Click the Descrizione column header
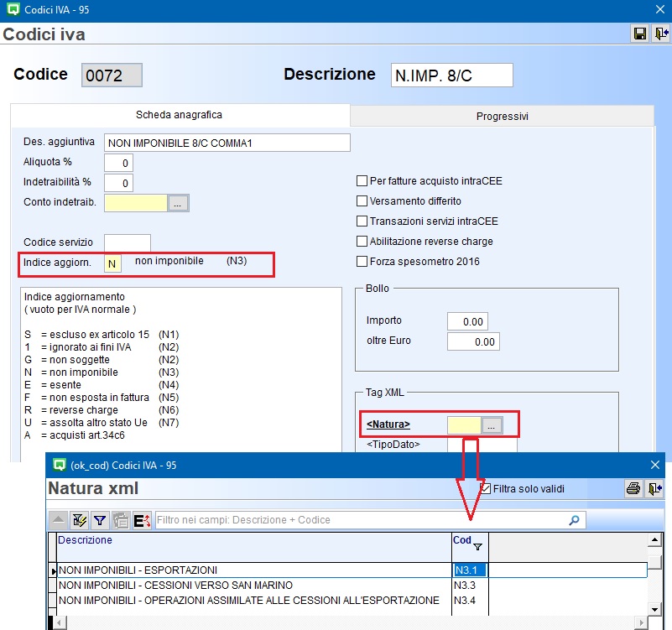The width and height of the screenshot is (672, 630). pyautogui.click(x=253, y=547)
